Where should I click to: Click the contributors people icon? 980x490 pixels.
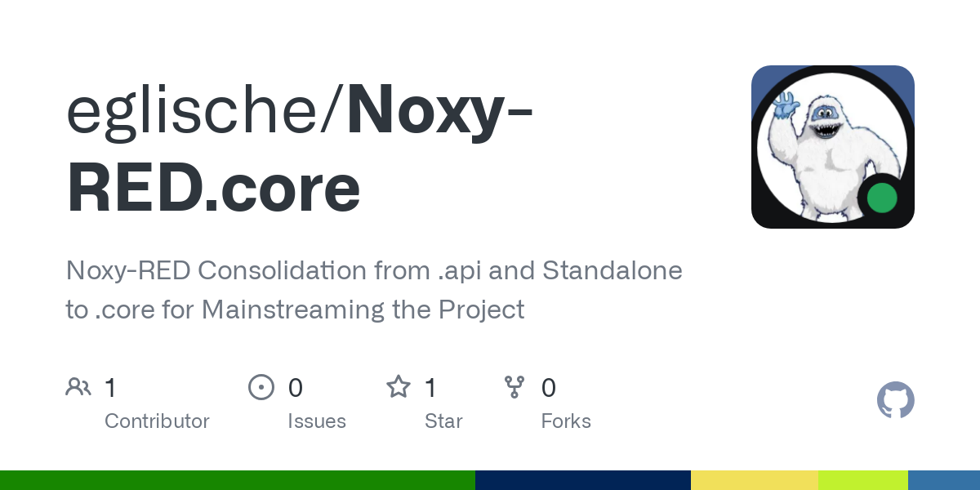(x=78, y=387)
